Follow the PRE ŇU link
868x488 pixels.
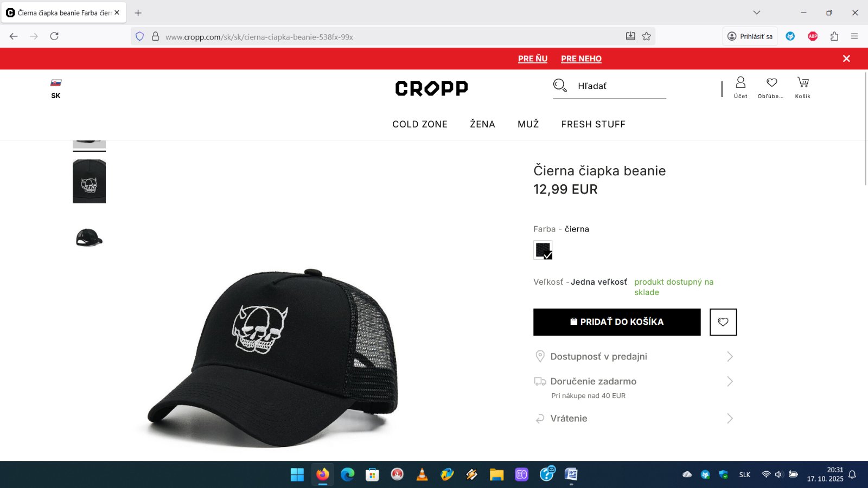pos(533,59)
